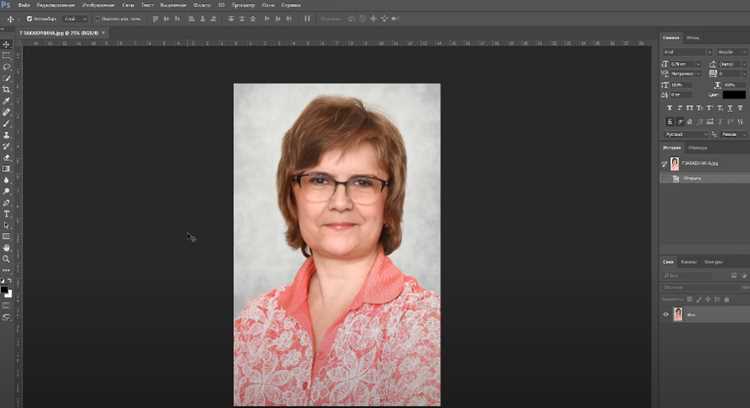Reset default foreground and background colors
The image size is (750, 408).
pos(3,281)
